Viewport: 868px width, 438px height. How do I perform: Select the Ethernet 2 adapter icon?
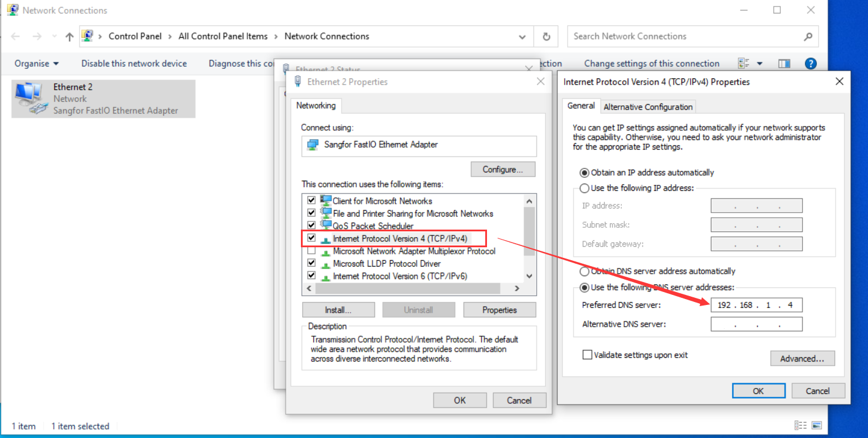click(x=31, y=98)
